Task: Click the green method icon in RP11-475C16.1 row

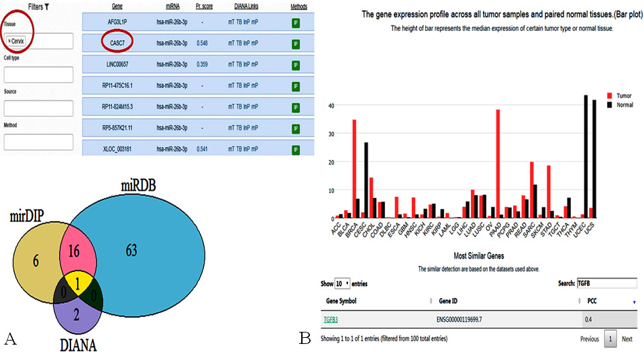Action: point(296,87)
